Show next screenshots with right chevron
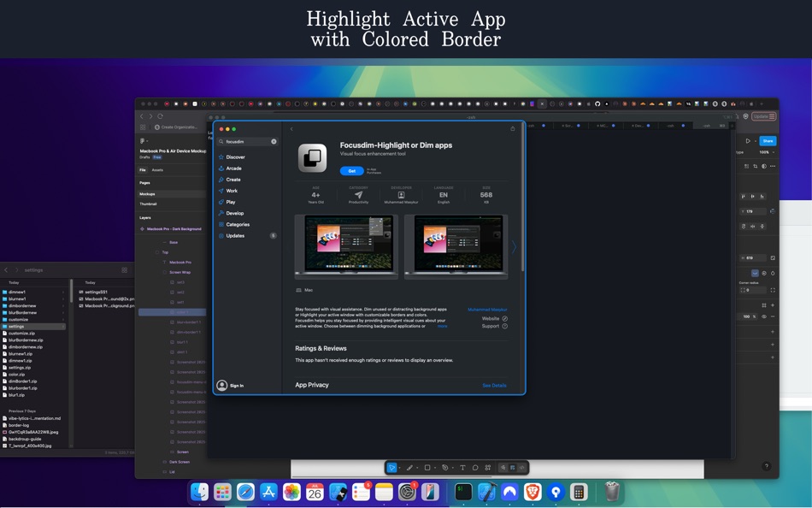812x508 pixels. (514, 247)
